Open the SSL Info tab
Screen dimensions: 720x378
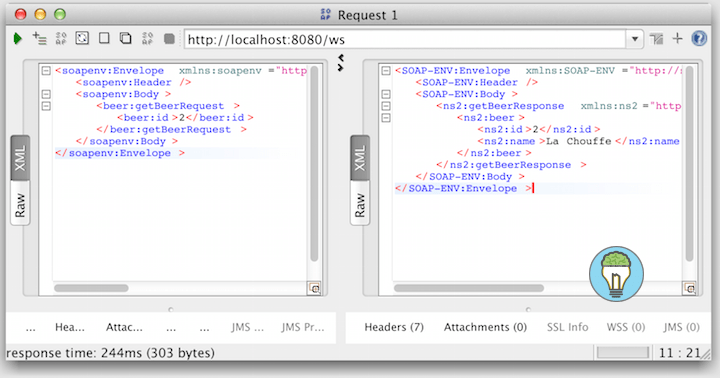click(568, 327)
